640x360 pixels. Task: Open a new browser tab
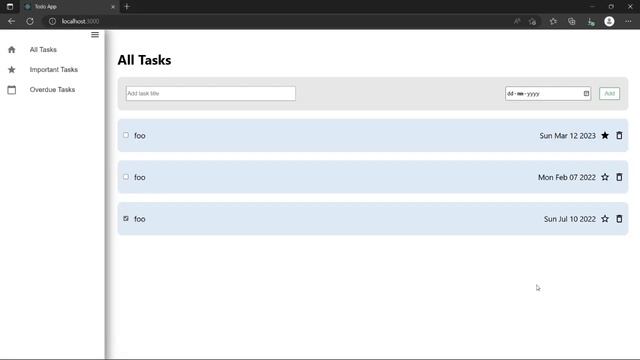(127, 7)
